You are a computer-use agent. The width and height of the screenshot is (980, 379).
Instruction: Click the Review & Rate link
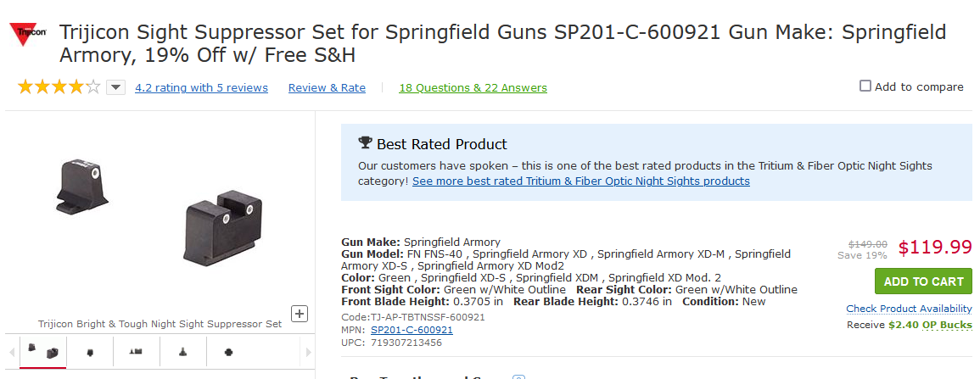327,87
